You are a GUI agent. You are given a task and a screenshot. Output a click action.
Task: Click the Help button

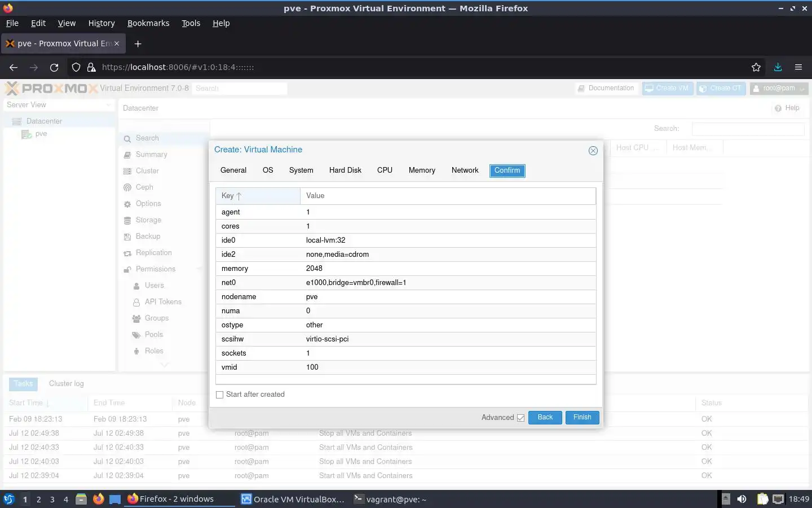(x=787, y=108)
